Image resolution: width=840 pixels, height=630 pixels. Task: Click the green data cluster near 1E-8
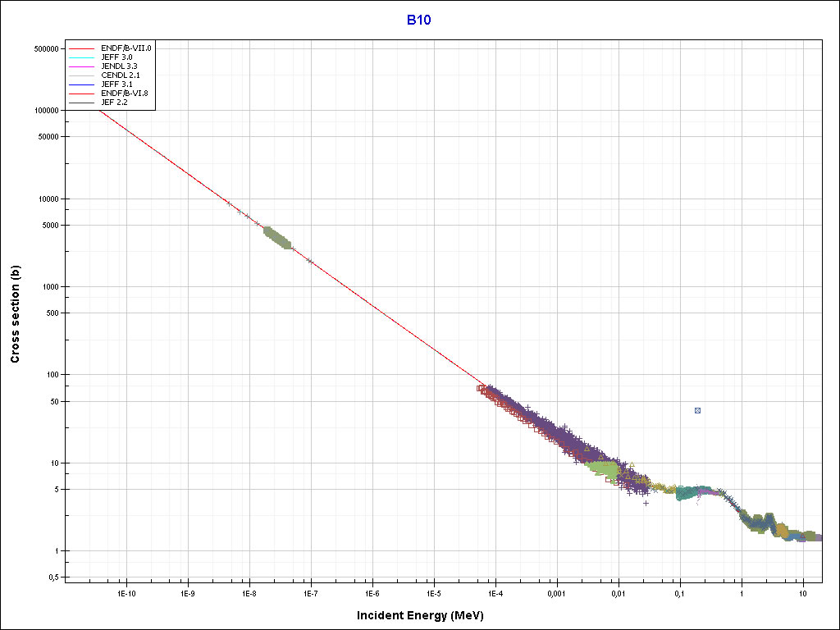[x=276, y=237]
